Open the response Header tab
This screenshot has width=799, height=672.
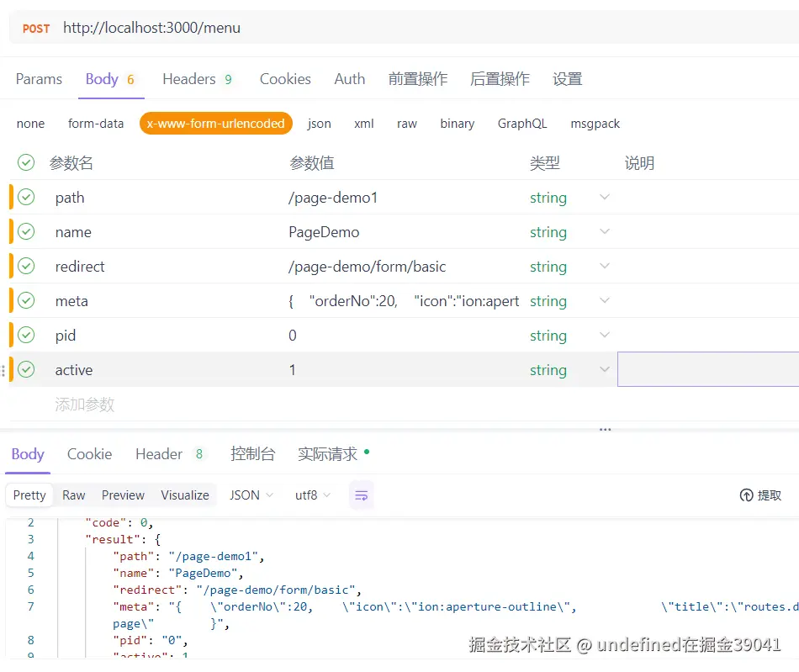coord(169,454)
